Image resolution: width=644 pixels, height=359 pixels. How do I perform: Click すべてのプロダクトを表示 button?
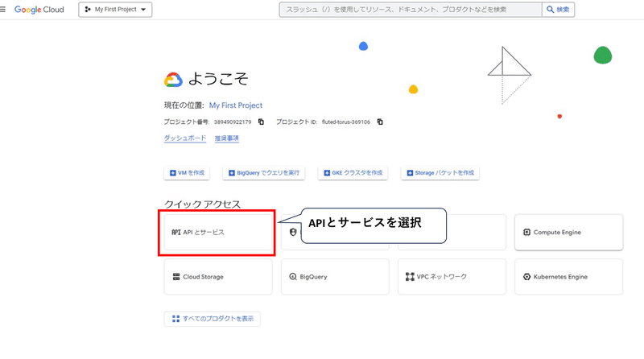point(213,319)
